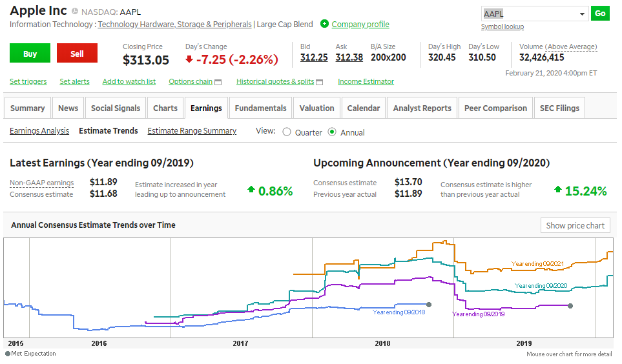Click the gray endpoint dot of Year ending 09/2019 line
The image size is (622, 364).
(570, 306)
